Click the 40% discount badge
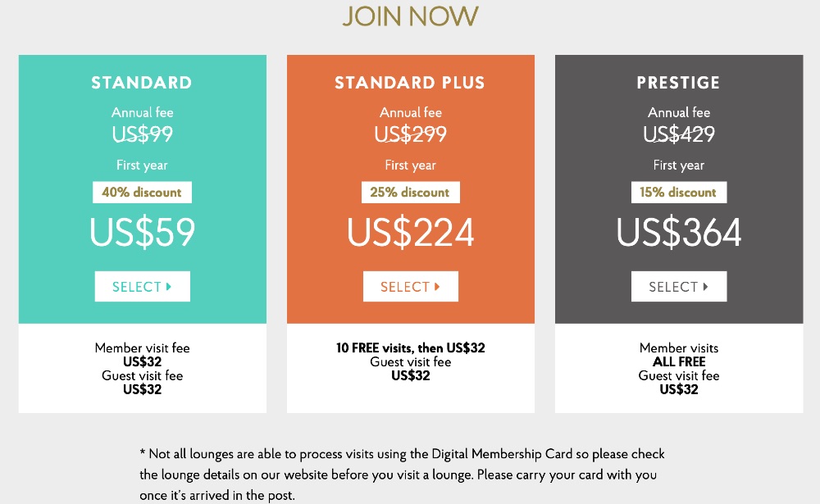Viewport: 820px width, 504px height. 142,193
